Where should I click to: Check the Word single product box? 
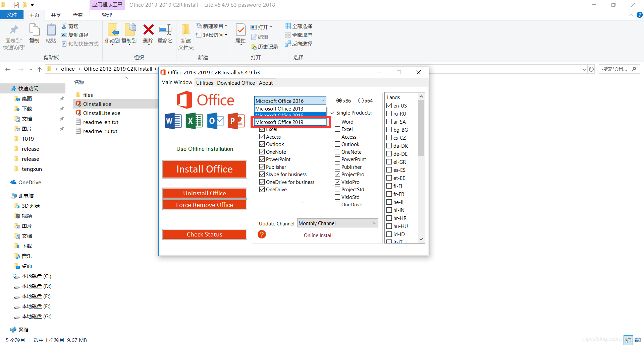tap(337, 122)
